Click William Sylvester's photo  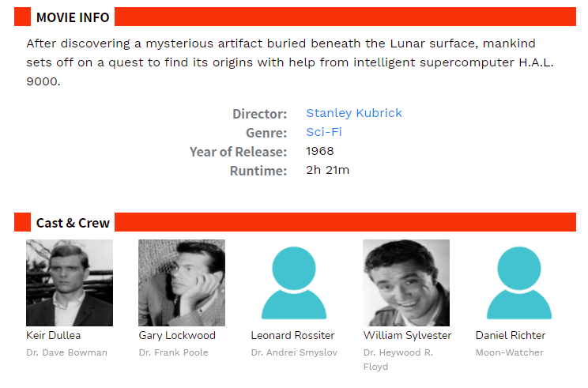[406, 283]
